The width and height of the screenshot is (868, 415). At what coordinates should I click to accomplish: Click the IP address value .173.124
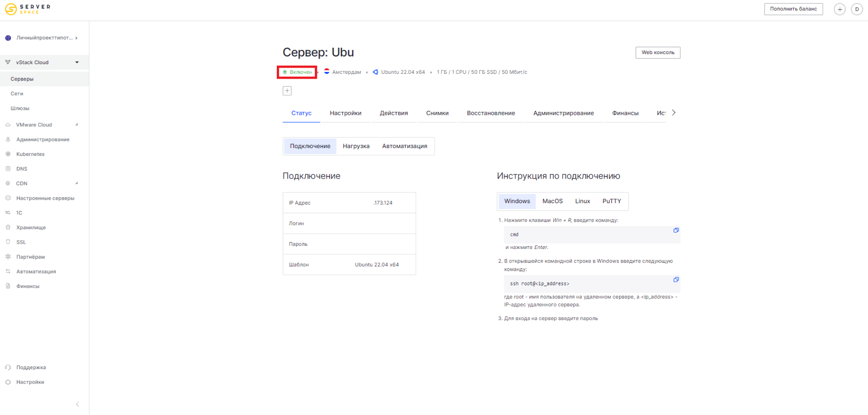coord(383,203)
